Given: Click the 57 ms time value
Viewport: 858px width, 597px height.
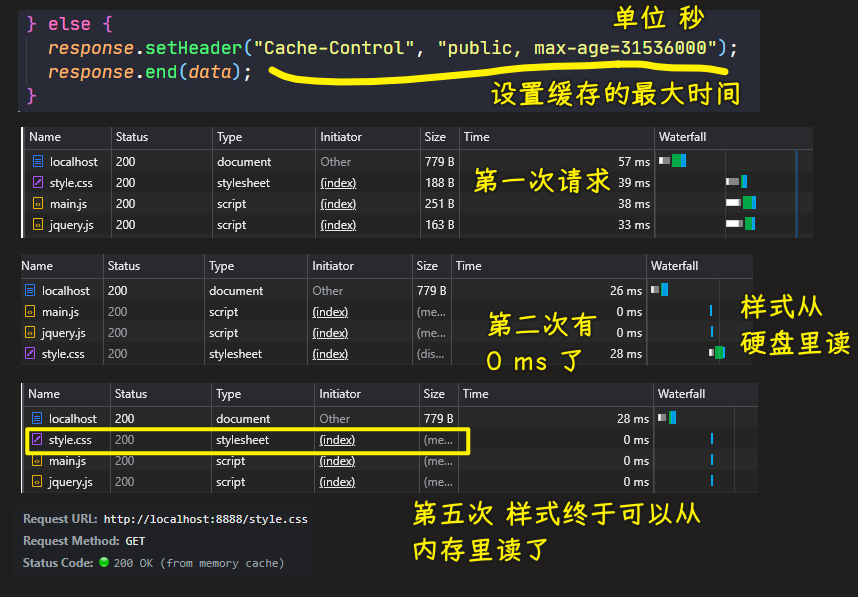Looking at the screenshot, I should (634, 162).
